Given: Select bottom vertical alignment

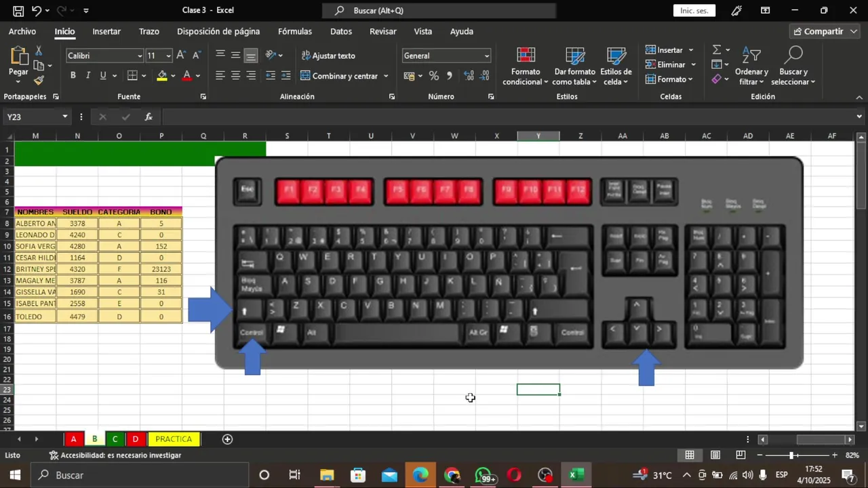Looking at the screenshot, I should 251,56.
